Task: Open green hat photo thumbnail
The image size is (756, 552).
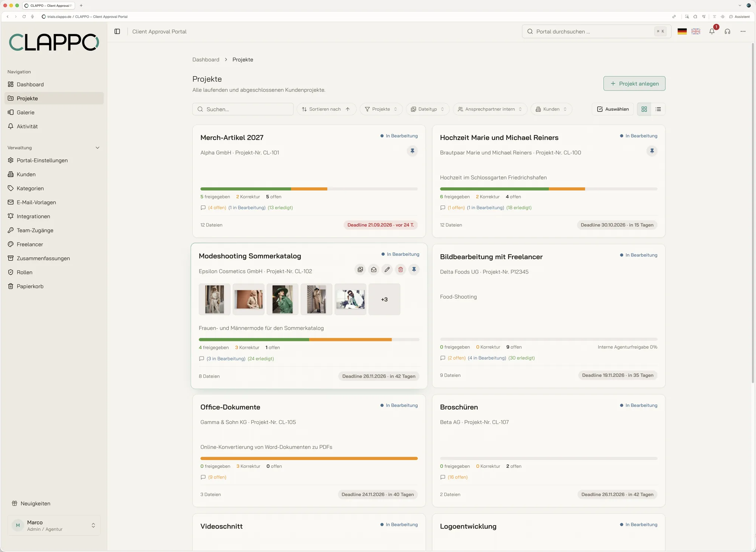Action: (282, 299)
